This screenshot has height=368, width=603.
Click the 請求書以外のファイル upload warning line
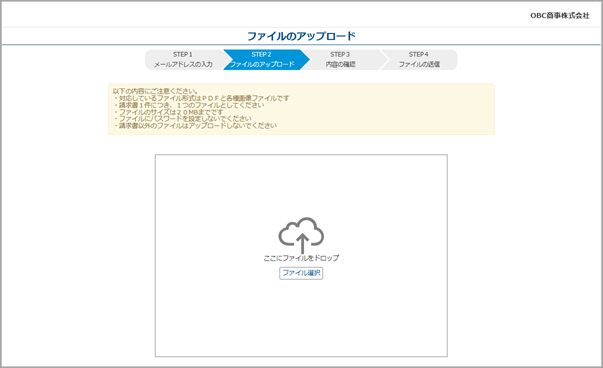pos(195,126)
